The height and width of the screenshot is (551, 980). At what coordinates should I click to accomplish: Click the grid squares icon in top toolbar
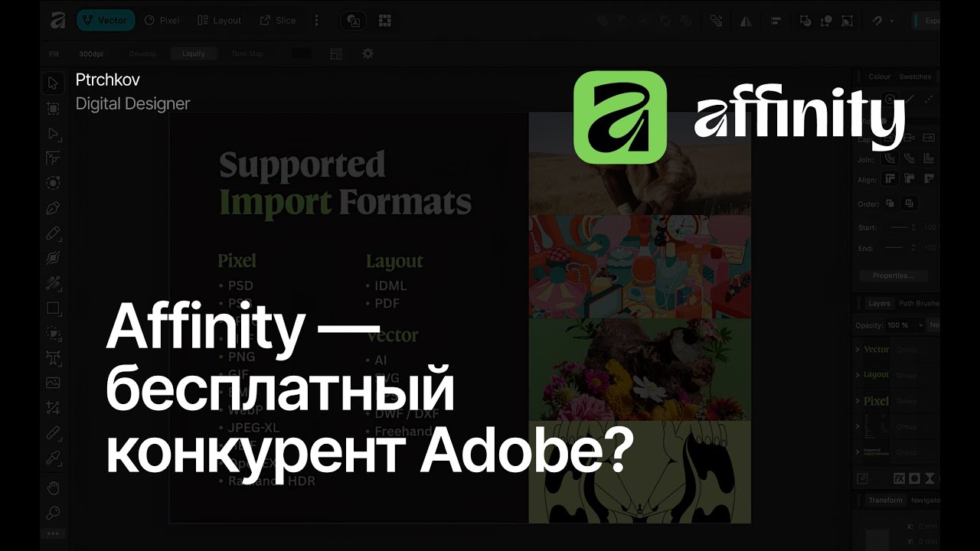pyautogui.click(x=384, y=21)
